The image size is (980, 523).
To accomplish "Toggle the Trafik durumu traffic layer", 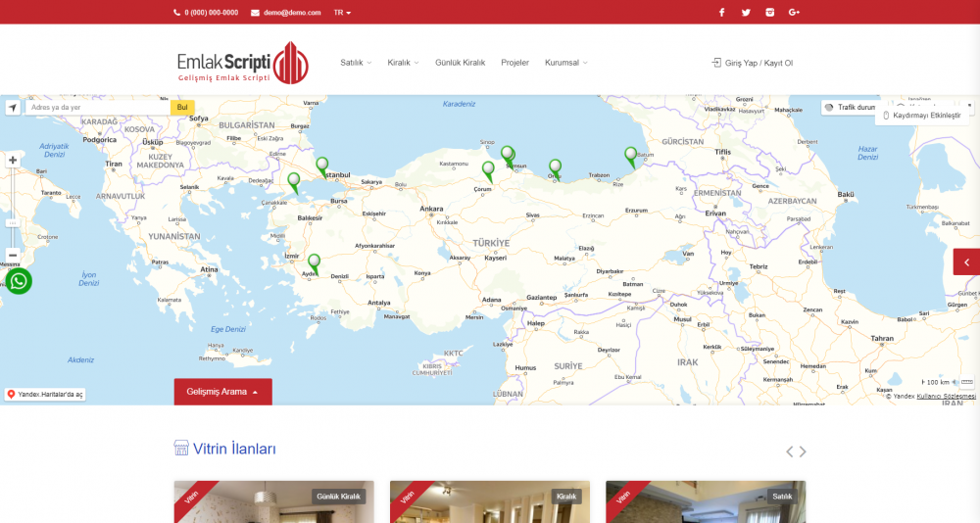I will pyautogui.click(x=851, y=108).
